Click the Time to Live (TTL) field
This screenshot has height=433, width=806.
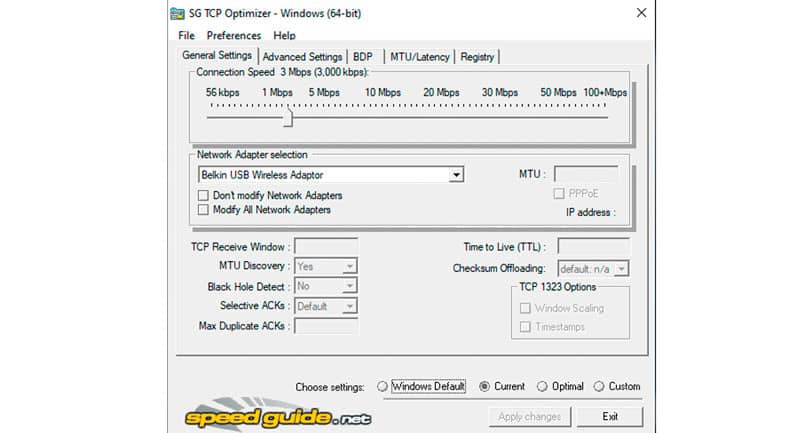point(593,246)
